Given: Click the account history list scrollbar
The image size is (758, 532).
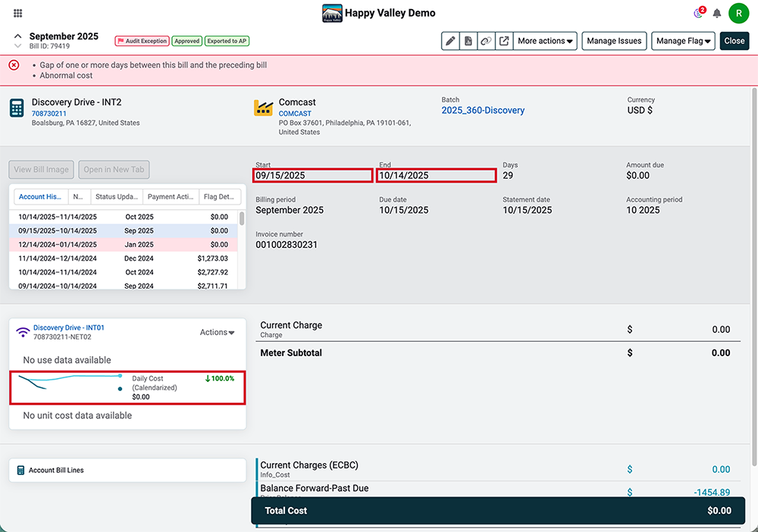Looking at the screenshot, I should click(x=242, y=218).
